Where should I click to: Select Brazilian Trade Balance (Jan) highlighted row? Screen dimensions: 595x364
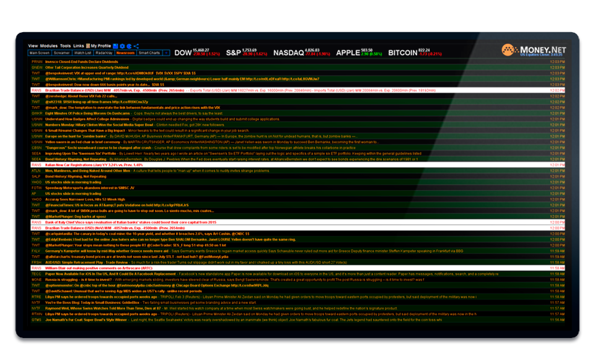pos(298,90)
